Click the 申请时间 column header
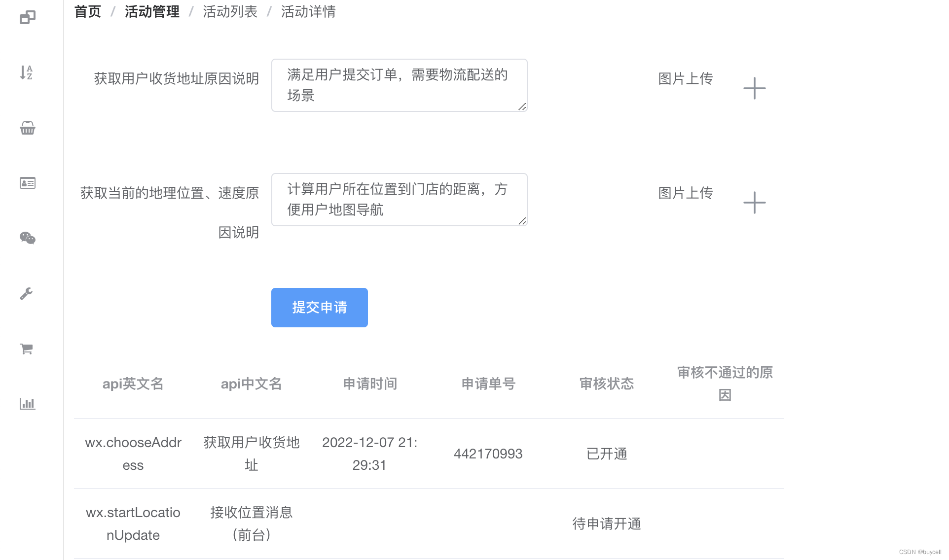Viewport: 949px width, 560px height. 370,384
